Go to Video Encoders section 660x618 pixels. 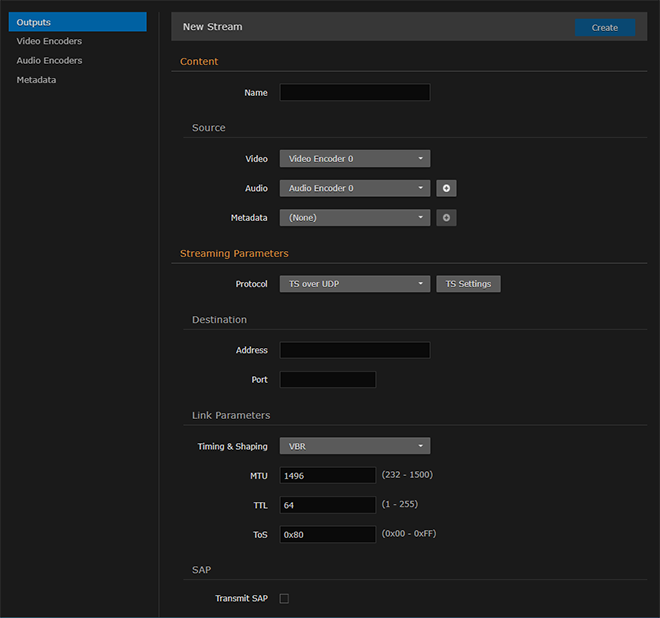click(x=49, y=41)
